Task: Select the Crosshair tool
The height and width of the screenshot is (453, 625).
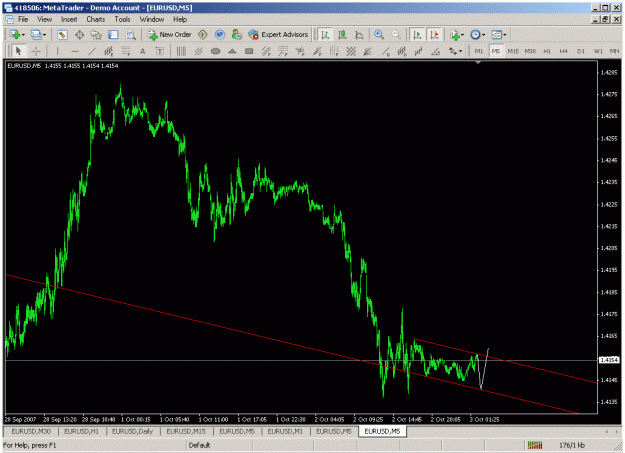Action: click(x=36, y=51)
